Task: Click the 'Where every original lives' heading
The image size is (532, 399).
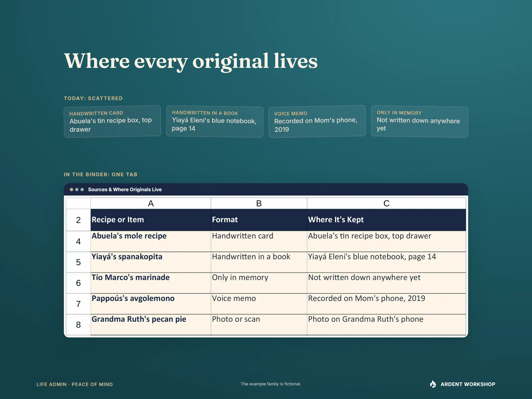Action: (191, 62)
